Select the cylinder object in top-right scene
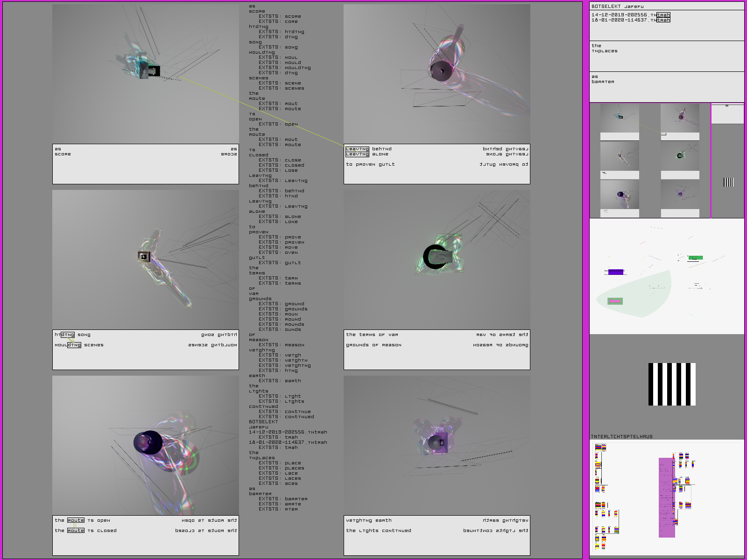 (442, 71)
